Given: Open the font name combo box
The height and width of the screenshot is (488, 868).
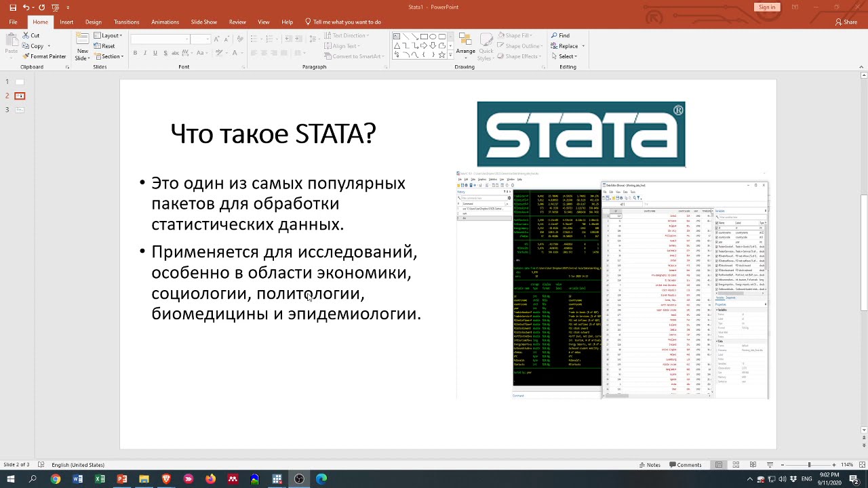Looking at the screenshot, I should click(x=160, y=39).
